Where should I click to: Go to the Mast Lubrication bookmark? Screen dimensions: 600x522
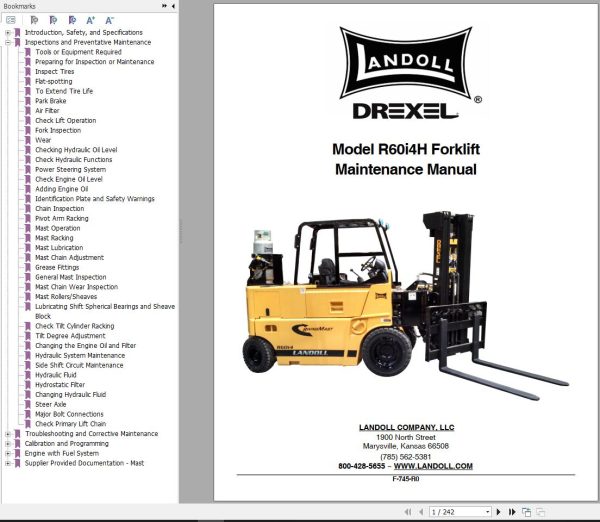click(59, 248)
